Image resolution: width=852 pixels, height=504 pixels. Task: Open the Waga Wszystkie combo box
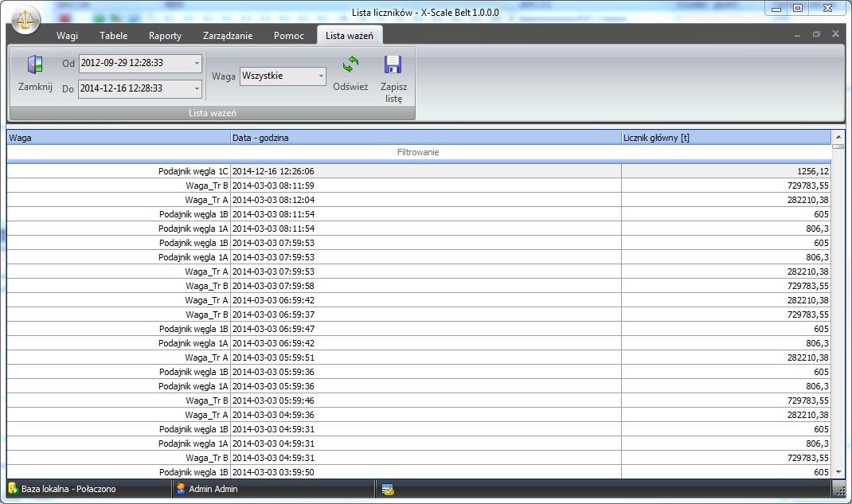321,76
